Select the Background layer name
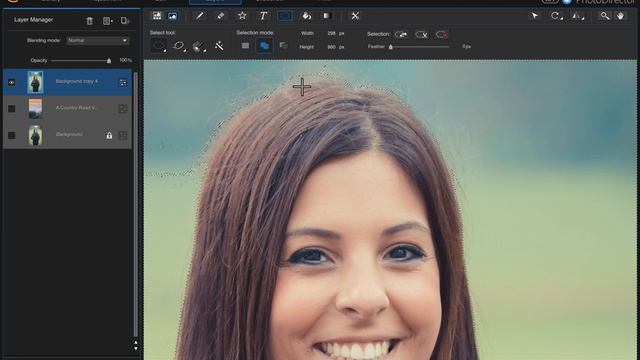Screen dimensions: 640x360 [69, 134]
